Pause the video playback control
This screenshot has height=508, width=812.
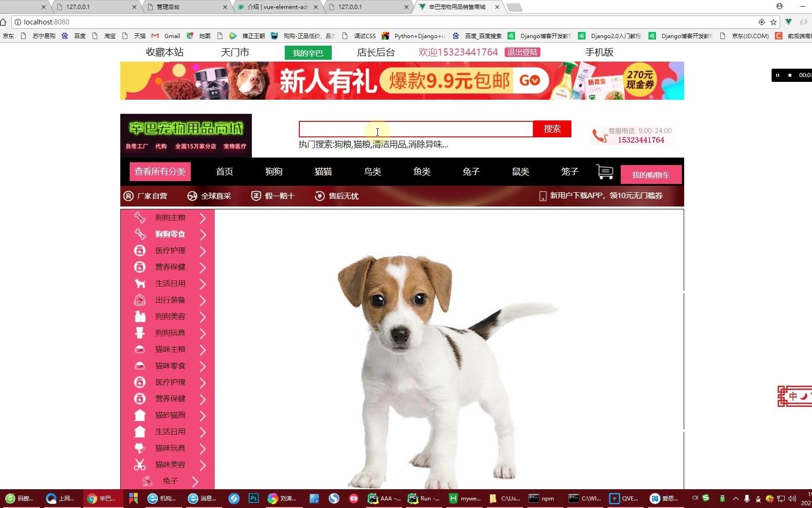pos(778,75)
